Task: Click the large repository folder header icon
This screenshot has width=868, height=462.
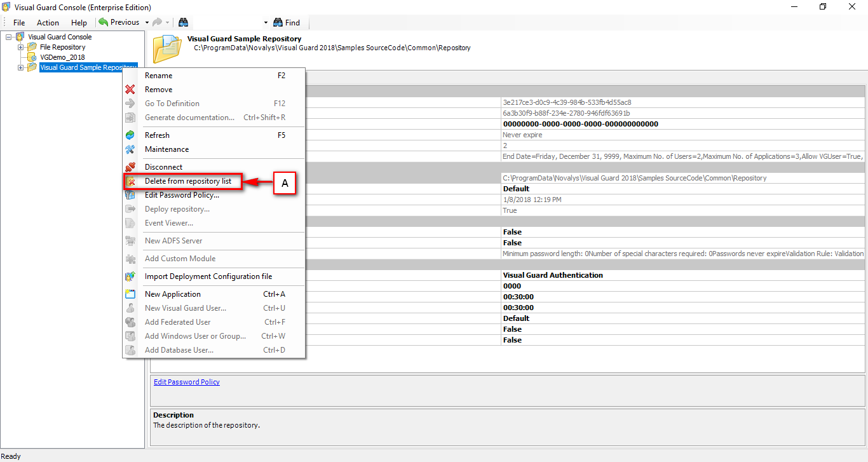Action: (x=167, y=49)
